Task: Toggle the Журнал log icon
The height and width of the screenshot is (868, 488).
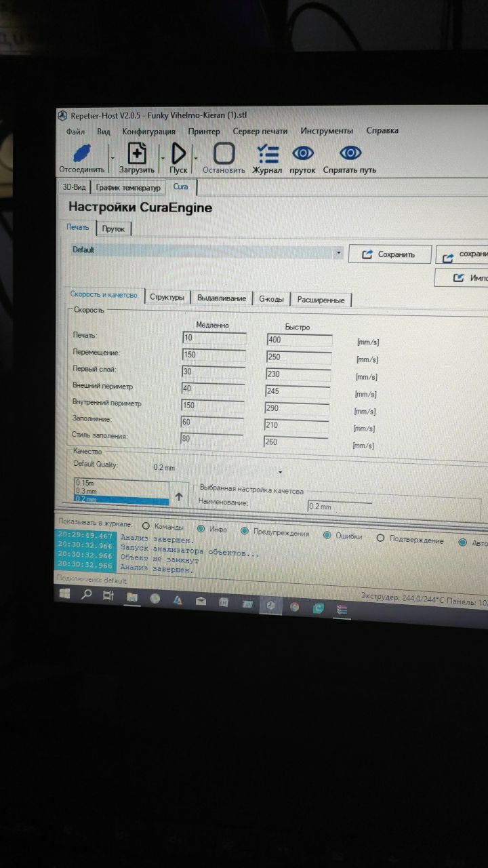Action: [x=267, y=154]
